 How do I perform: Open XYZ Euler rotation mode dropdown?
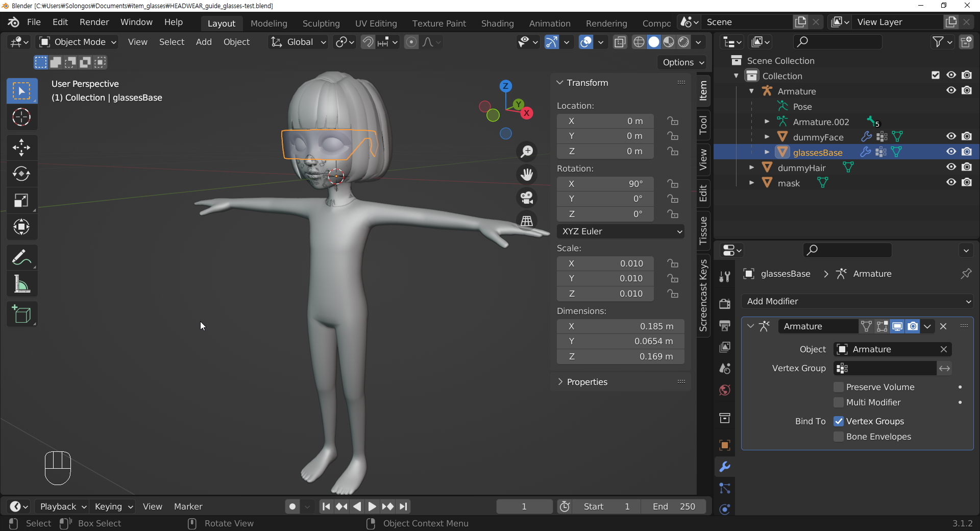(621, 231)
